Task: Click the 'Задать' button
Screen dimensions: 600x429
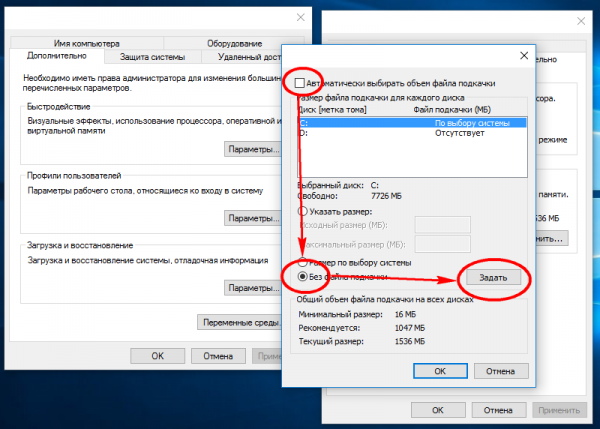Action: tap(493, 277)
